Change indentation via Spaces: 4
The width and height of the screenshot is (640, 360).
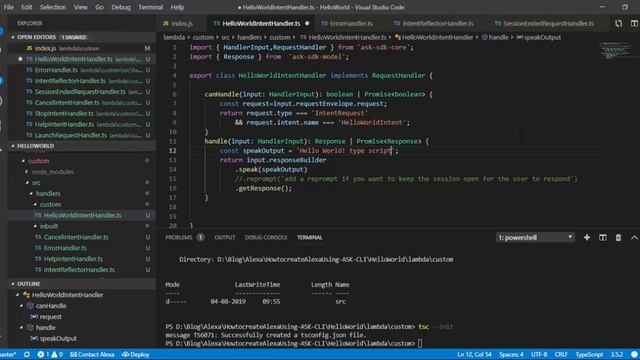(x=511, y=354)
